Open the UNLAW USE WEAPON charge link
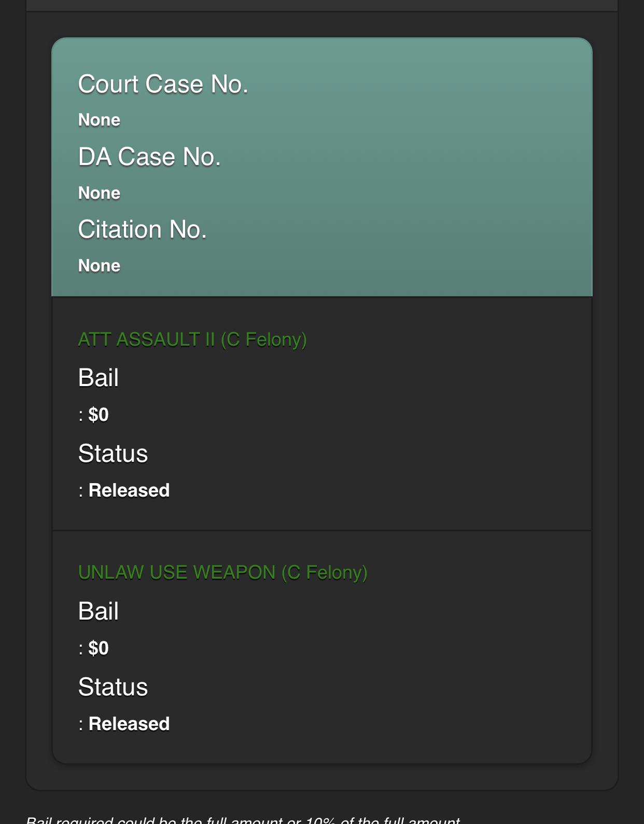Screen dimensions: 644x824 pyautogui.click(x=222, y=572)
